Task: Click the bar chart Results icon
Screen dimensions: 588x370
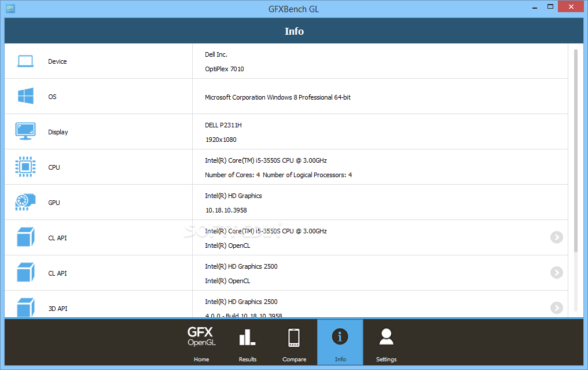Action: [x=248, y=337]
